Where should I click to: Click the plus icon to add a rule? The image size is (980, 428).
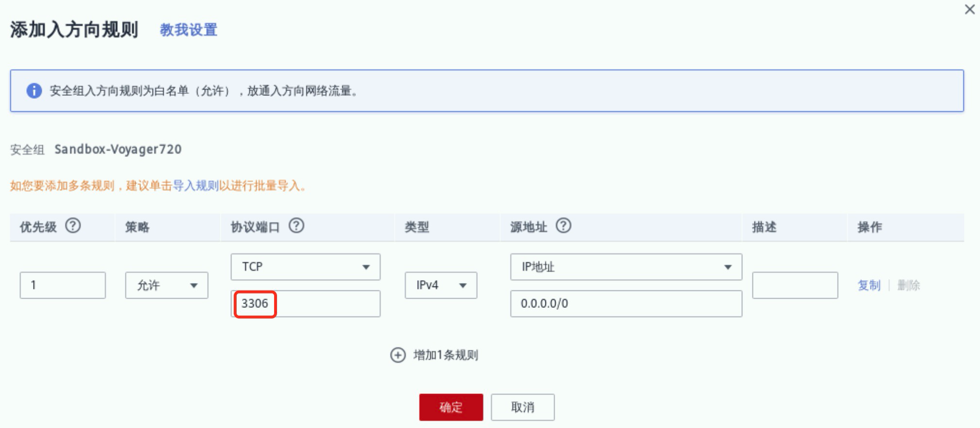(x=398, y=355)
